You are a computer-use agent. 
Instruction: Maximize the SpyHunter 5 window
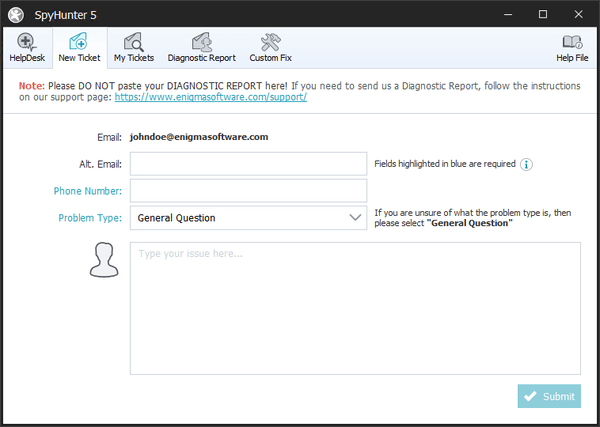click(x=542, y=14)
